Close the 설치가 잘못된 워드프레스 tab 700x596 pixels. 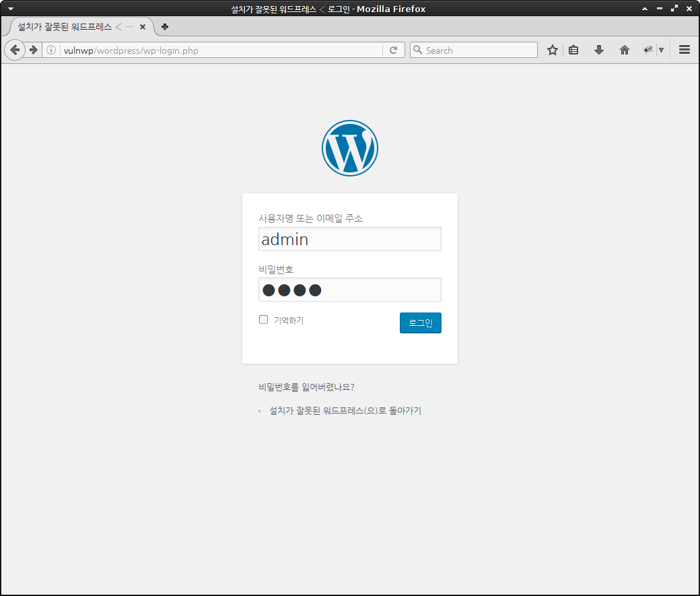(143, 27)
